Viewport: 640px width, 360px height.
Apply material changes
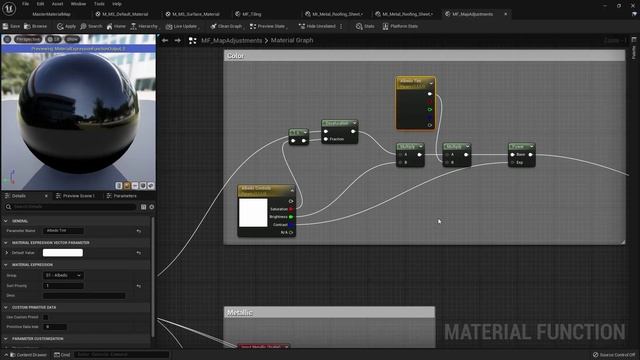(67, 26)
